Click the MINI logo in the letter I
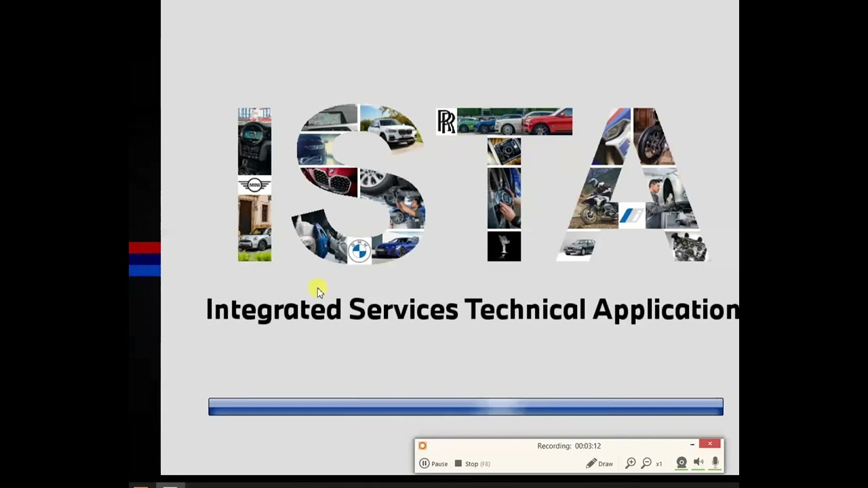Viewport: 868px width, 488px height. pos(254,185)
